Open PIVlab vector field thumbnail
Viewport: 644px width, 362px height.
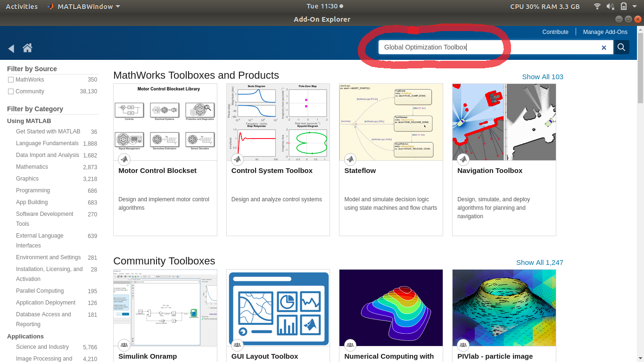point(504,308)
